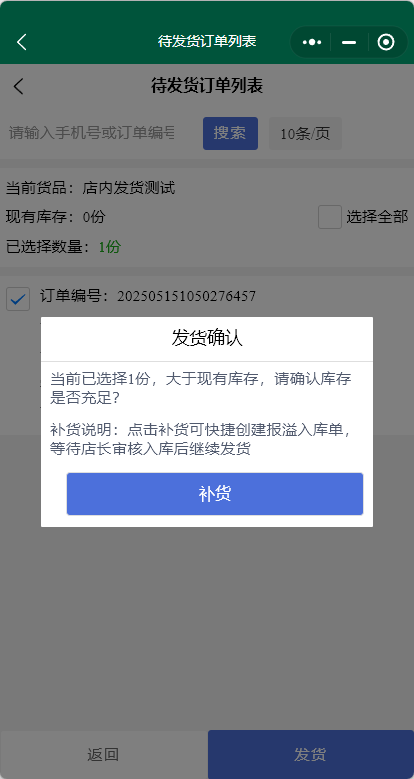Viewport: 414px width, 779px height.
Task: Minimize the mini-program via dash icon
Action: pyautogui.click(x=349, y=43)
